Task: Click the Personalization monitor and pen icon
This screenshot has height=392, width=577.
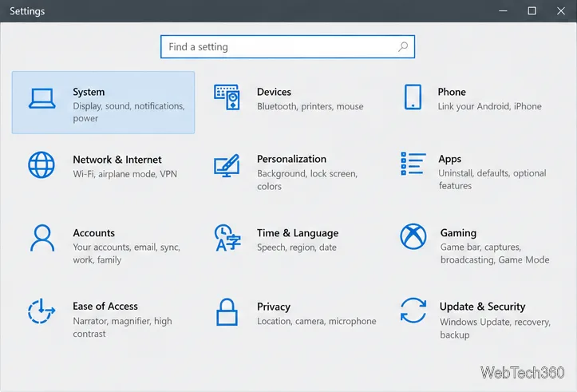Action: 227,165
